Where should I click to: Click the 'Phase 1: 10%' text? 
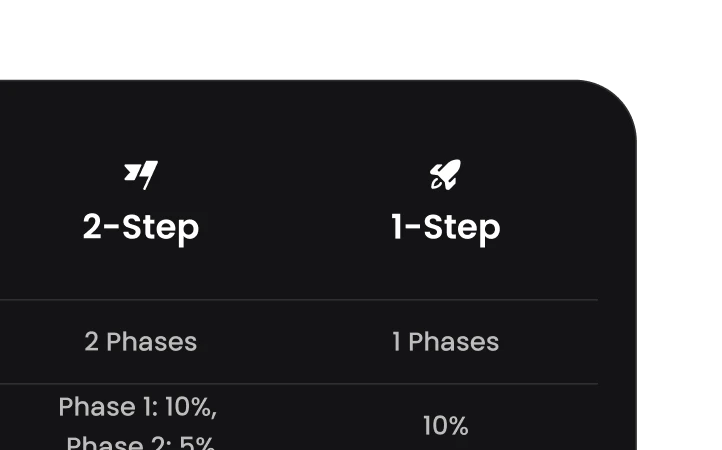pos(138,408)
